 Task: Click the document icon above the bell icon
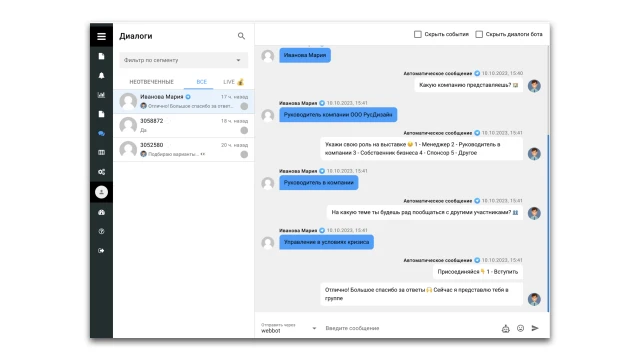point(101,56)
